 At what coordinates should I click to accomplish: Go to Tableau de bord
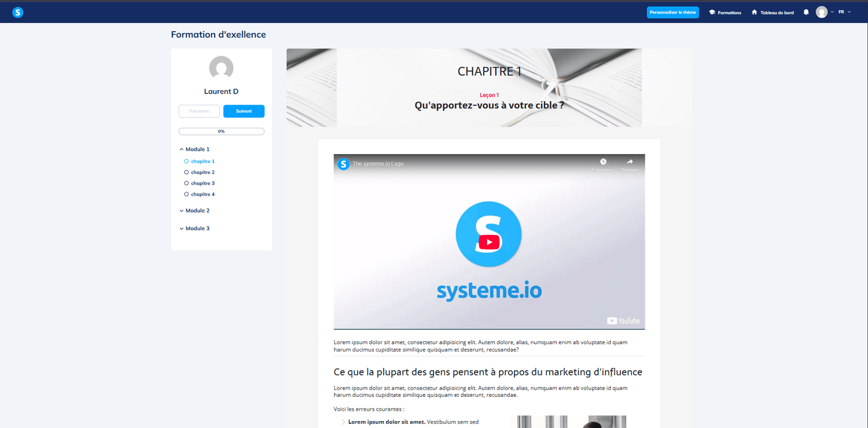pyautogui.click(x=773, y=12)
